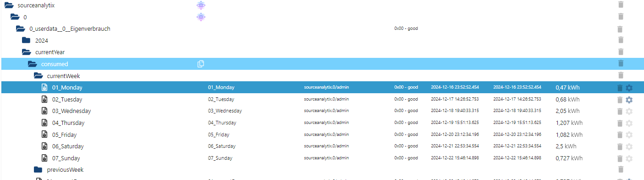The width and height of the screenshot is (644, 180).
Task: Collapse the folder named 0
Action: [x=15, y=17]
